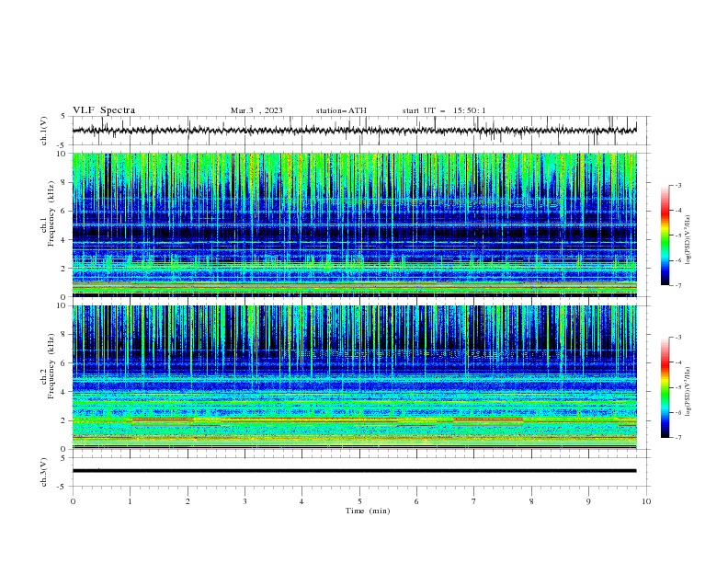Click the time axis tick label '8'

click(x=531, y=501)
